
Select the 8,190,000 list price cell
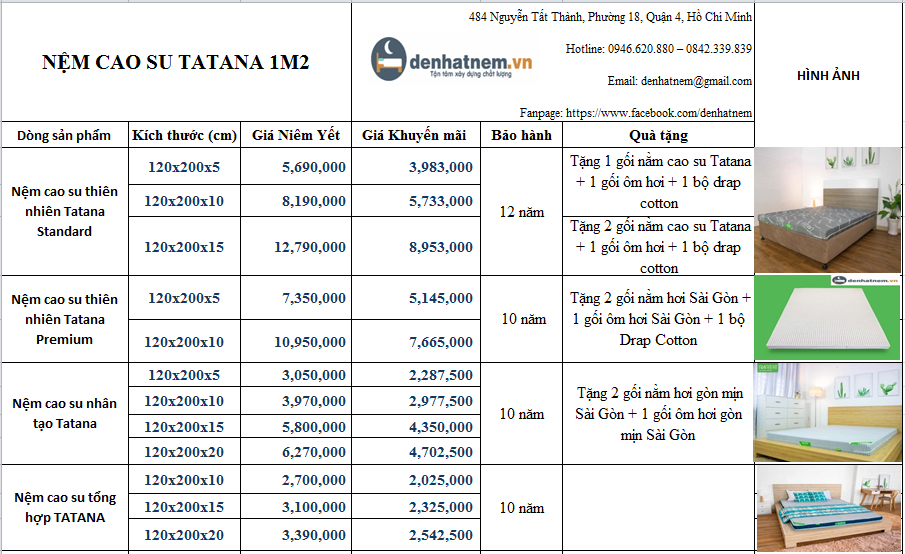[x=296, y=201]
